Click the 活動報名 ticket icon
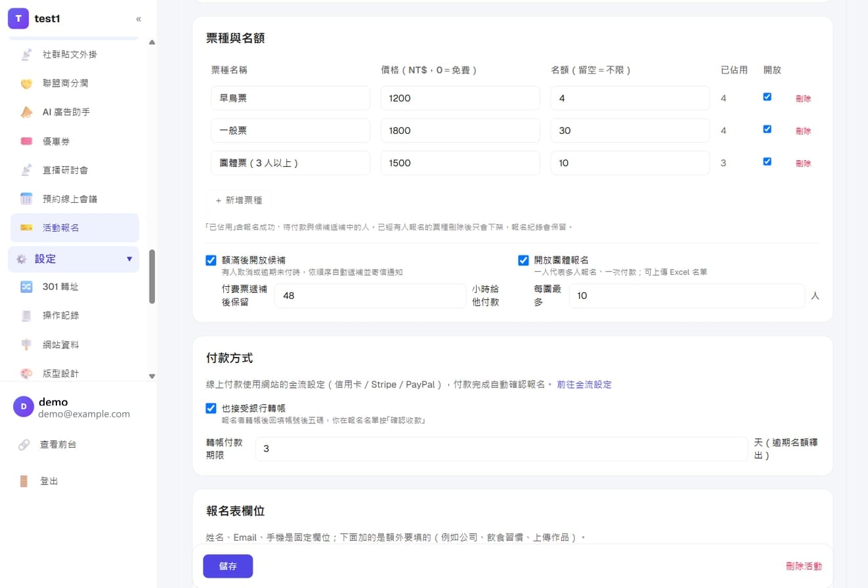Viewport: 868px width, 588px height. pyautogui.click(x=26, y=228)
